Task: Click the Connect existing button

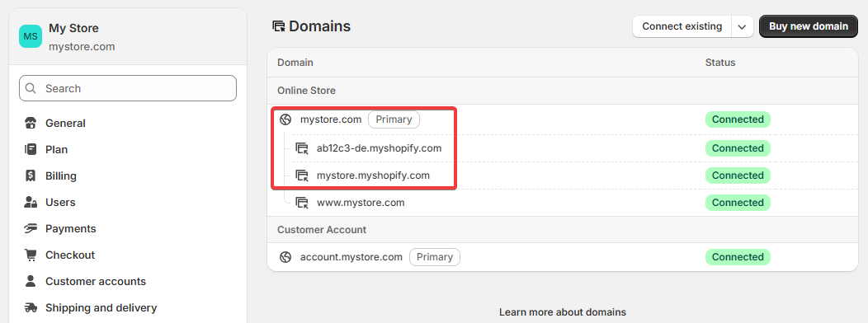Action: pyautogui.click(x=682, y=26)
